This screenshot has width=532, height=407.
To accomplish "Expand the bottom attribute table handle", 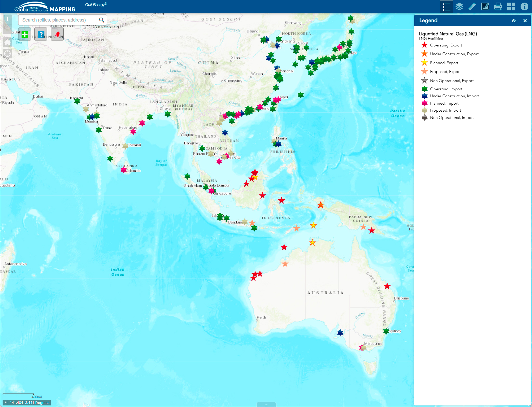I will [266, 404].
